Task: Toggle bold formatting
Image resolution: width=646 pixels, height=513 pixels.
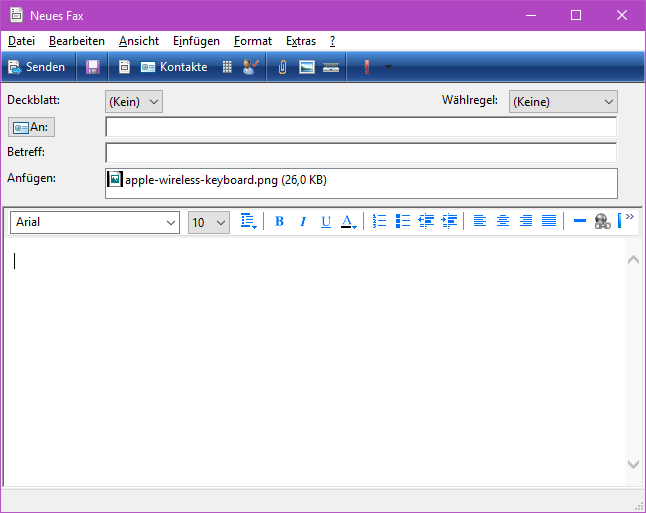Action: (279, 222)
